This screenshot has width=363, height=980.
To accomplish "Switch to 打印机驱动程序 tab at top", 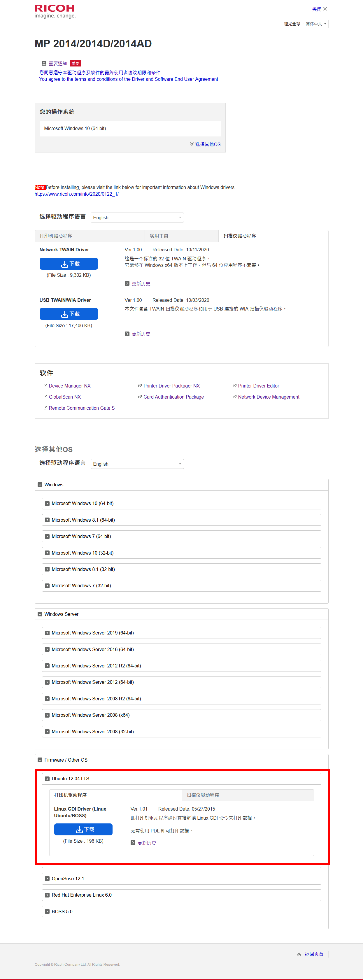I will pyautogui.click(x=90, y=236).
